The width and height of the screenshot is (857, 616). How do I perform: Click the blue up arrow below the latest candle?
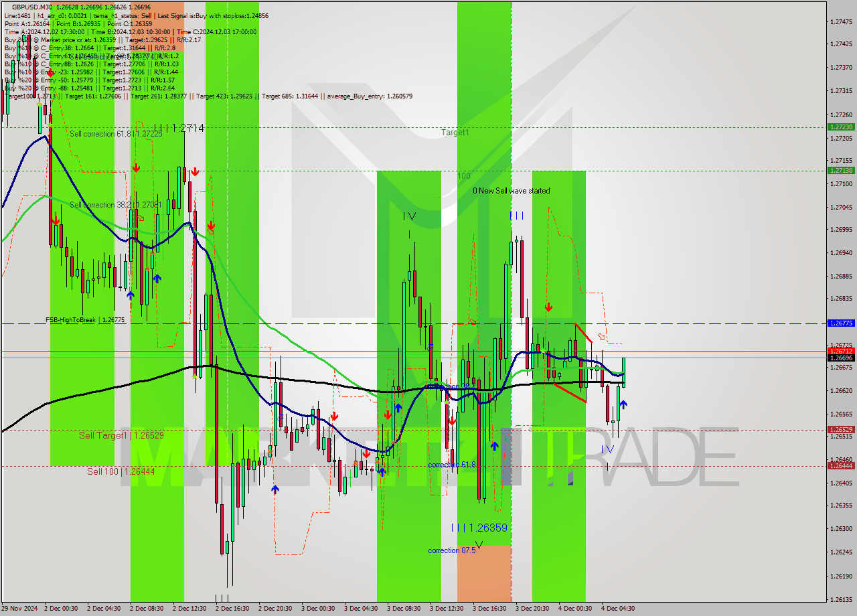623,404
